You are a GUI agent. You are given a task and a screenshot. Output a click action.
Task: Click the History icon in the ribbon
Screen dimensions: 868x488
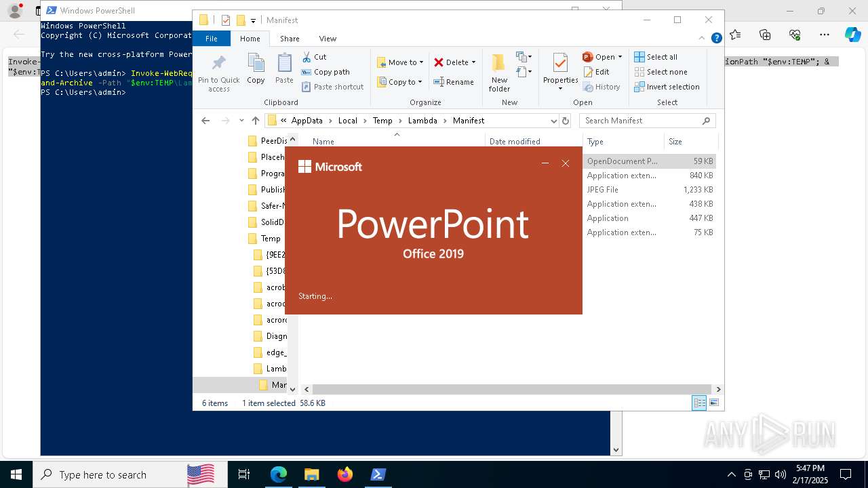[x=588, y=87]
